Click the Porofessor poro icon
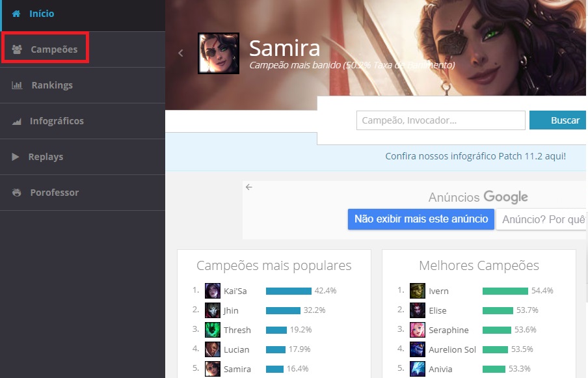This screenshot has height=378, width=588. click(x=16, y=193)
